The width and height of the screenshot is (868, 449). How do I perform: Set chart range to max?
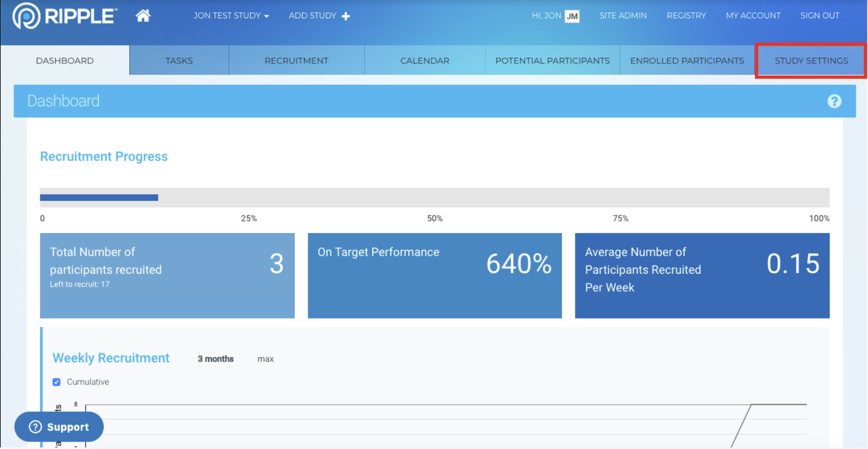265,359
